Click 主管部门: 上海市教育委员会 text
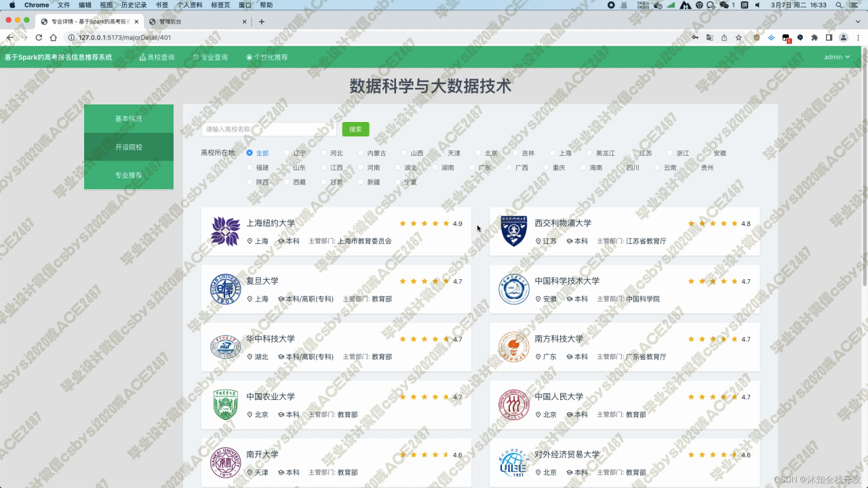This screenshot has height=488, width=868. [350, 241]
